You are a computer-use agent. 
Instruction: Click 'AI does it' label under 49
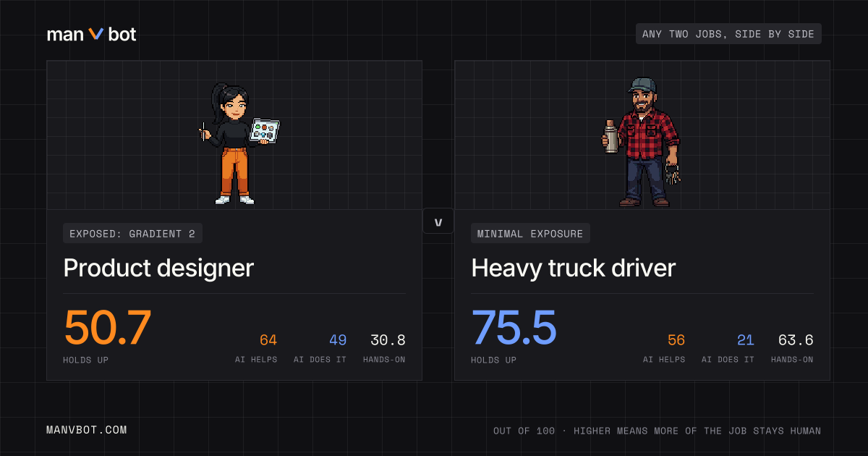tap(320, 360)
